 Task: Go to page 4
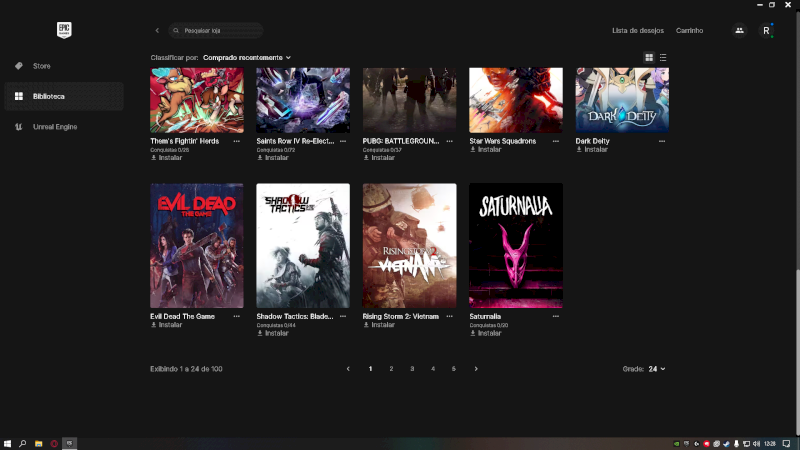click(433, 369)
